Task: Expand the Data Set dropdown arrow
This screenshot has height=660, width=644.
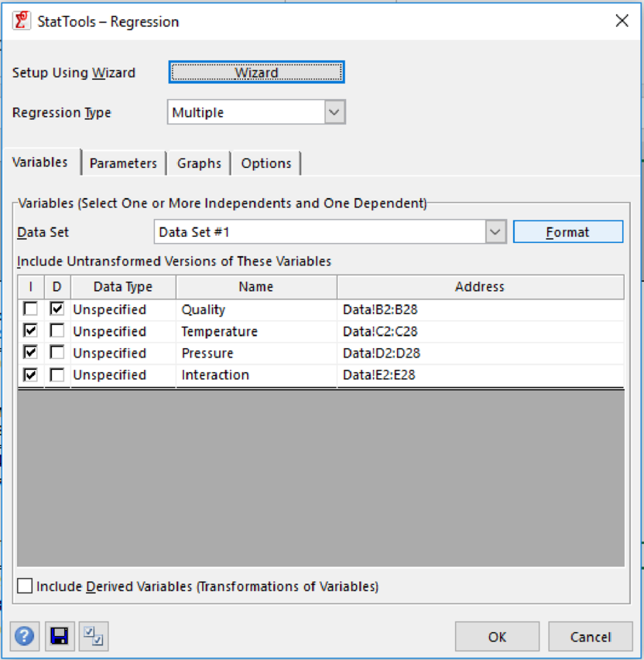Action: pyautogui.click(x=495, y=232)
